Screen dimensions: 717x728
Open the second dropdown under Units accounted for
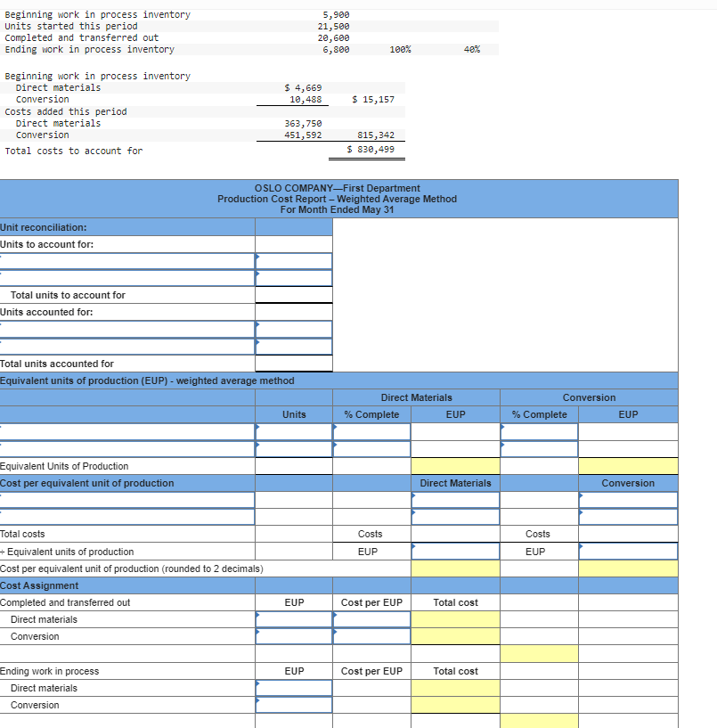[258, 342]
